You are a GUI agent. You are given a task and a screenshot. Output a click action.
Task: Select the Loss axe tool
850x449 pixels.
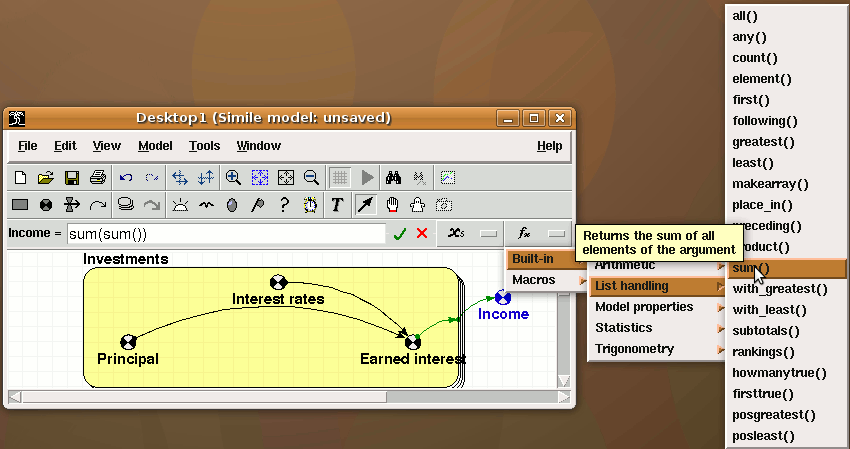pyautogui.click(x=258, y=204)
